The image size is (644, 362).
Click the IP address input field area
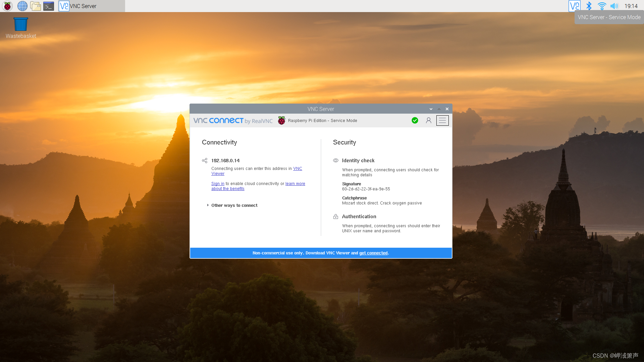click(226, 161)
